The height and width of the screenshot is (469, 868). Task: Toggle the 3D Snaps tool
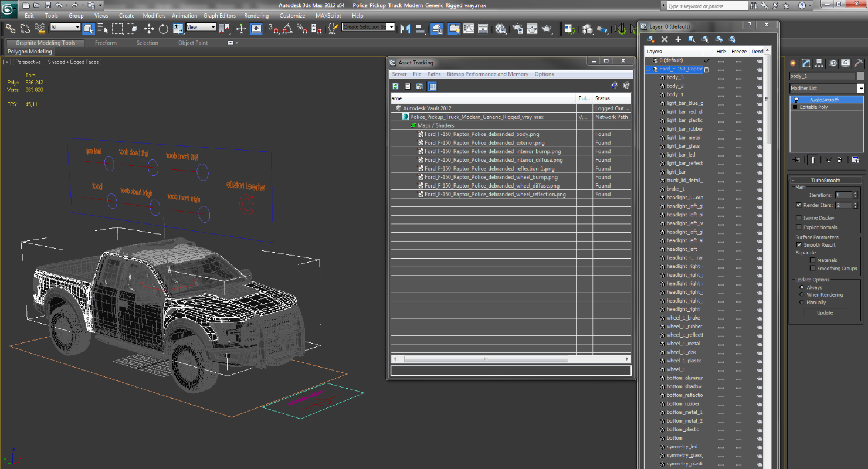273,28
